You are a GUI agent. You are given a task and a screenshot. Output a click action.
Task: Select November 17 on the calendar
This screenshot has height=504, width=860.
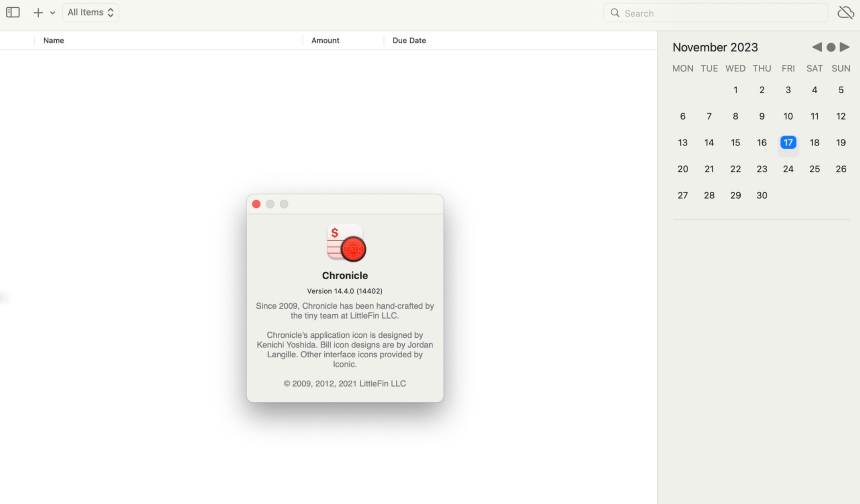pos(788,142)
